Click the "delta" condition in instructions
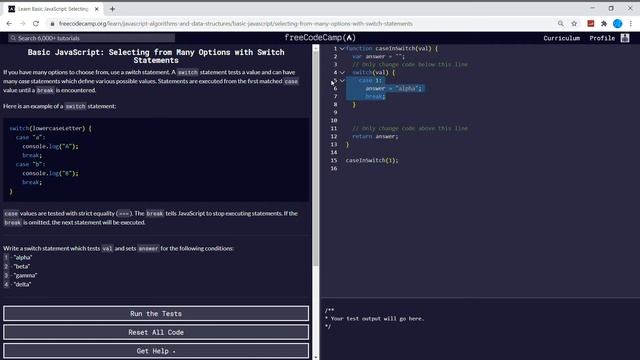This screenshot has height=360, width=640. coord(22,284)
